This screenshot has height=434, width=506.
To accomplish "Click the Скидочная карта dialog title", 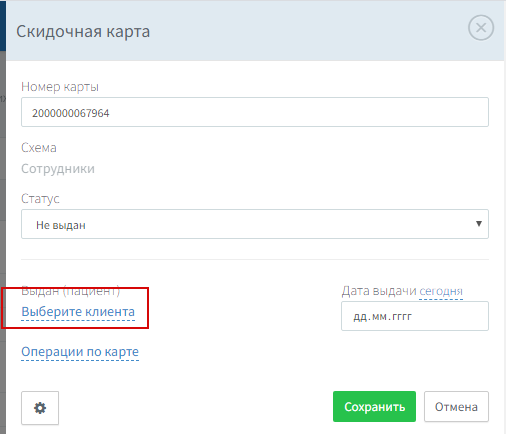I will coord(83,32).
